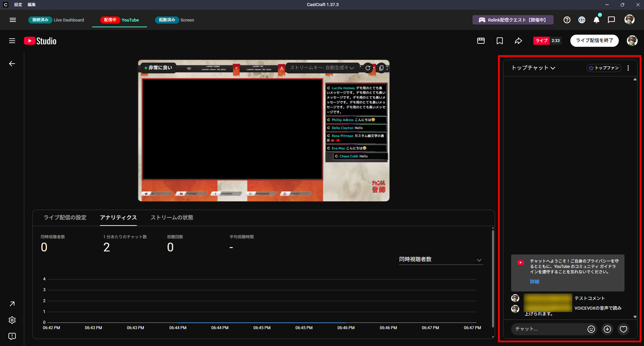Image resolution: width=644 pixels, height=346 pixels.
Task: Open ライブ配信の設定 tab
Action: pos(65,217)
